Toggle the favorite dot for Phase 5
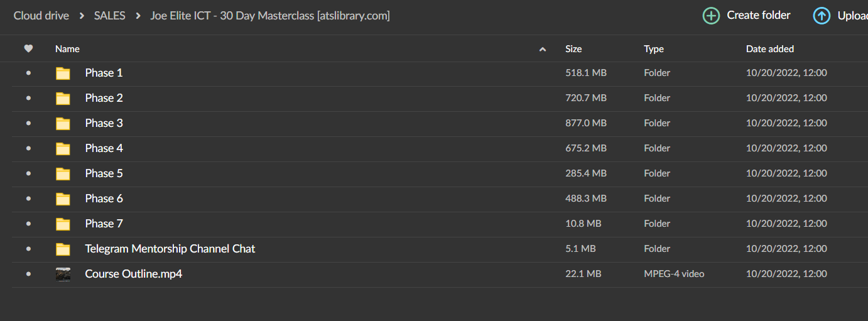 [28, 174]
